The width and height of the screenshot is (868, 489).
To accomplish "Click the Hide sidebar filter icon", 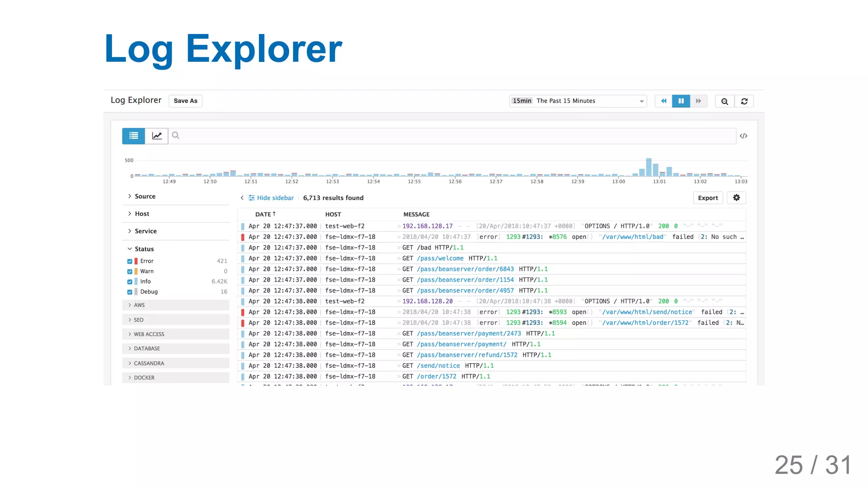I will point(251,198).
